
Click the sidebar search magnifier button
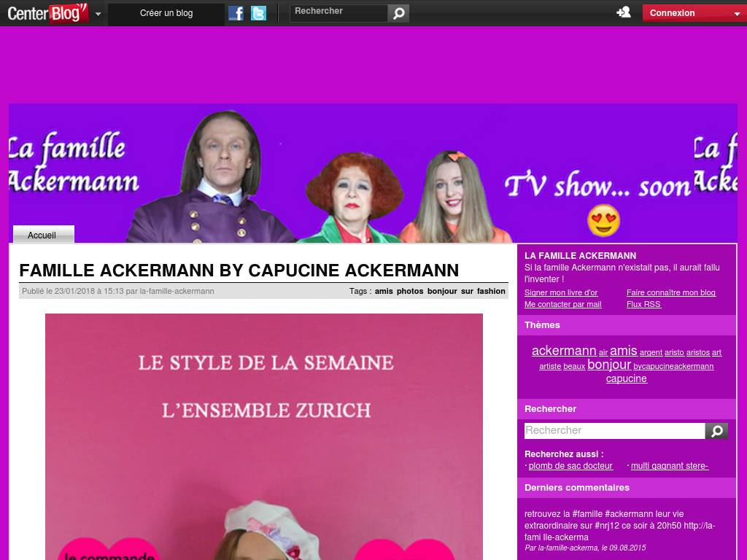pyautogui.click(x=716, y=431)
